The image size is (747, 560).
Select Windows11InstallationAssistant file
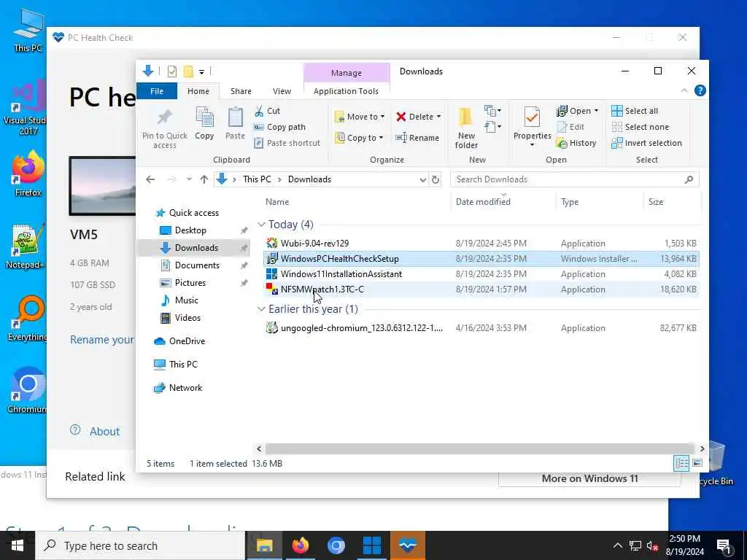pyautogui.click(x=481, y=274)
